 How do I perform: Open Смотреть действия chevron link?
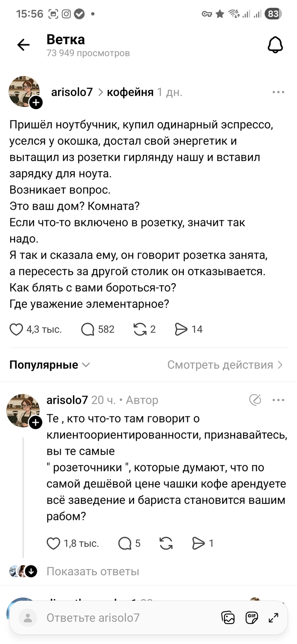click(225, 365)
